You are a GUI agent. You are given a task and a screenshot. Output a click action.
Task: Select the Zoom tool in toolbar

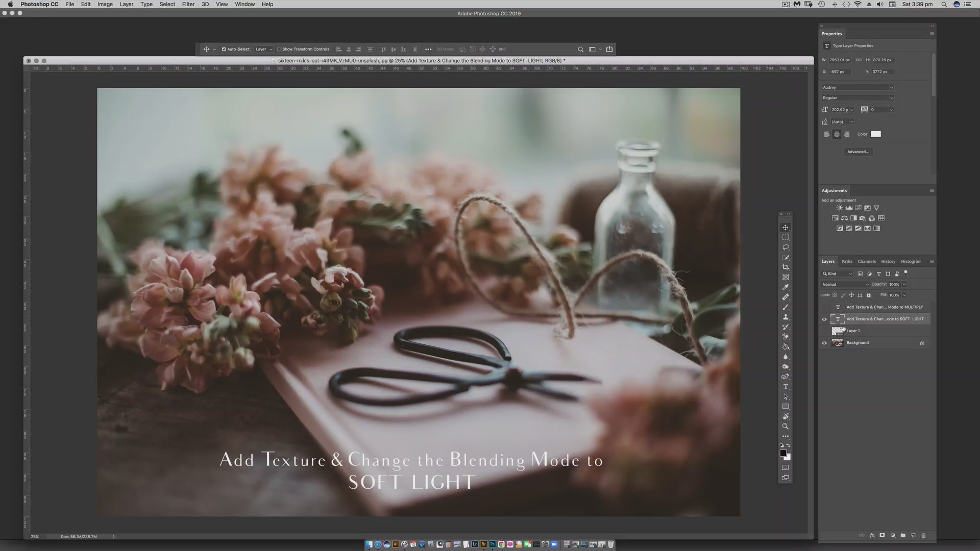(786, 427)
